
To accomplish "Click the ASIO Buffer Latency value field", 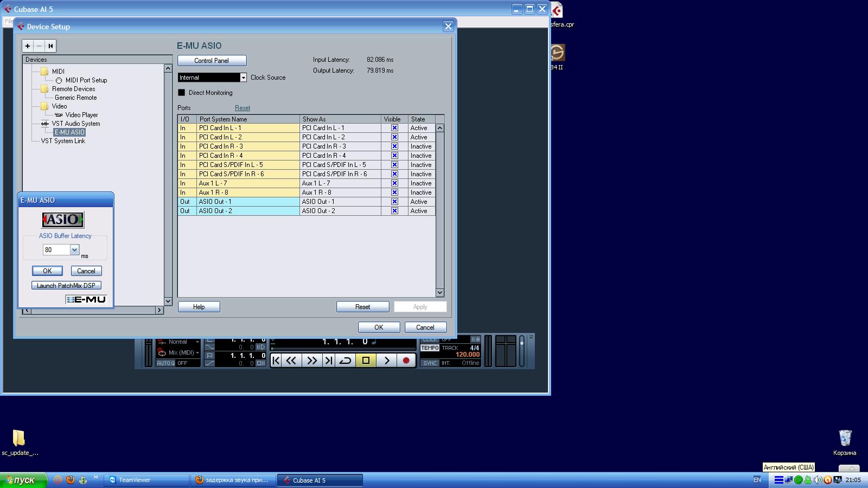I will (56, 249).
